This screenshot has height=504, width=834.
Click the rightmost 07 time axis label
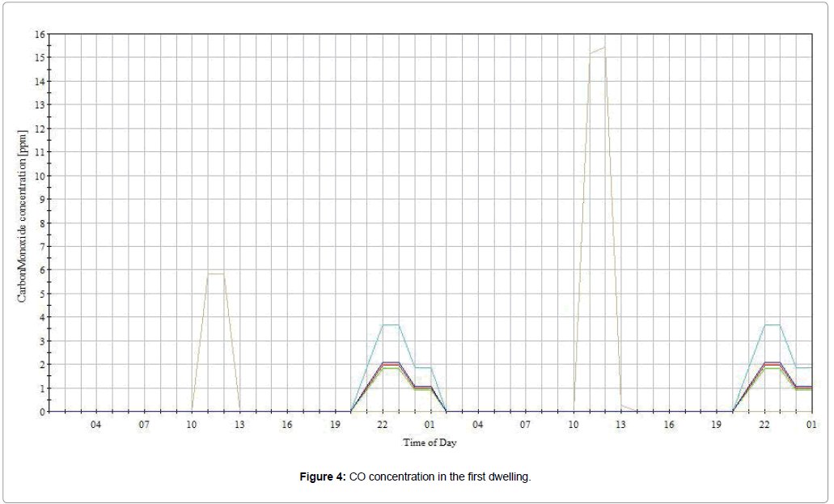click(x=525, y=425)
